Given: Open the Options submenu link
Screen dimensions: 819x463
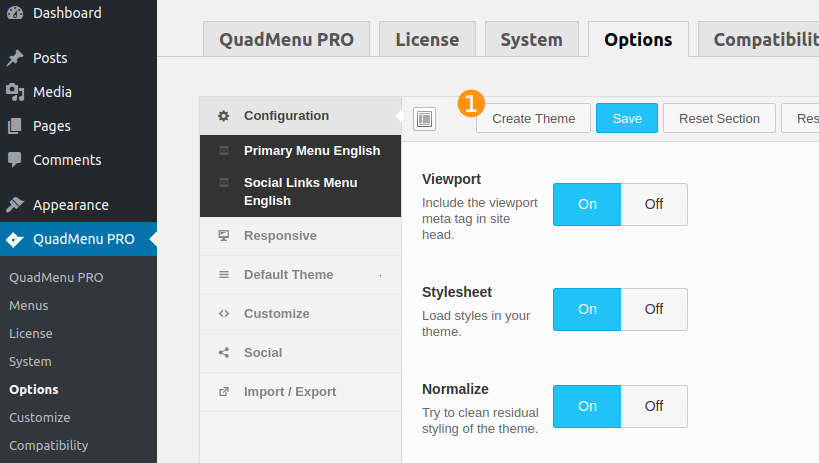Looking at the screenshot, I should (x=34, y=389).
